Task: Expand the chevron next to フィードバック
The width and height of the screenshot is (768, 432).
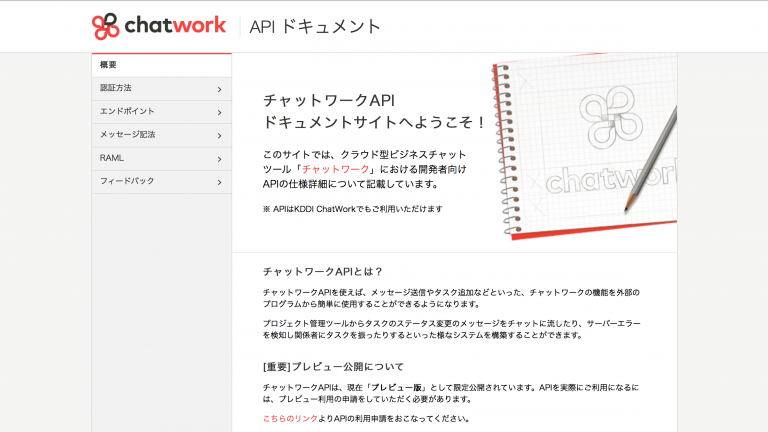Action: coord(219,182)
